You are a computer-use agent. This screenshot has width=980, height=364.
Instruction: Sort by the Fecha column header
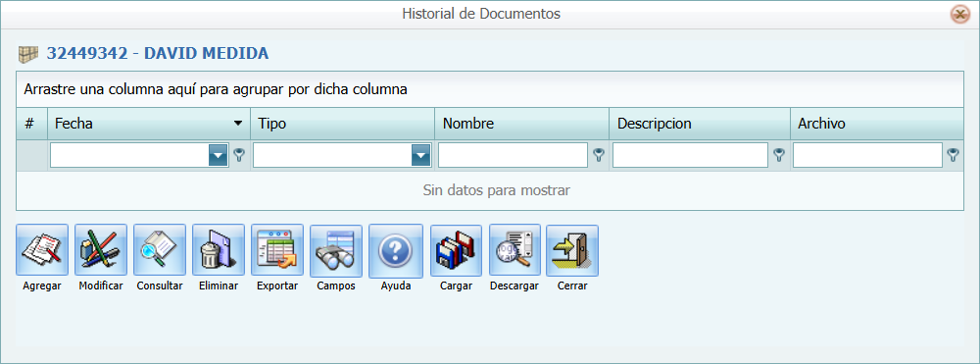(149, 124)
